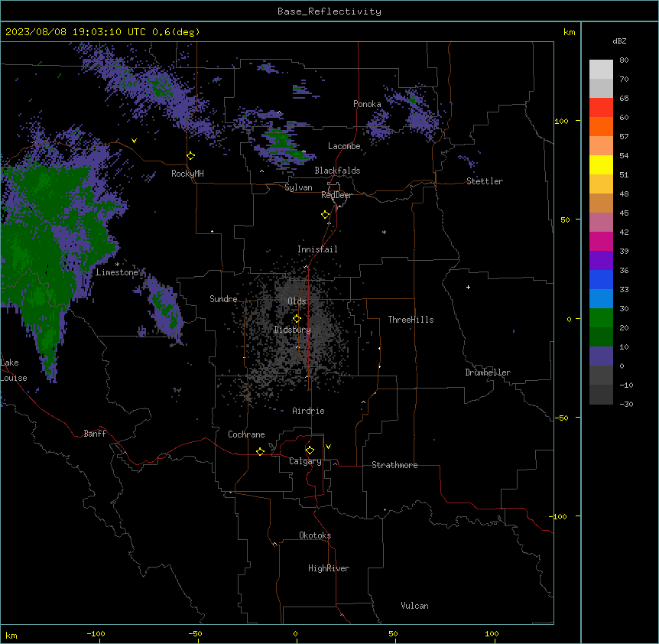Click the white plus marker north of Drumheller
Image resolution: width=659 pixels, height=644 pixels.
[468, 287]
